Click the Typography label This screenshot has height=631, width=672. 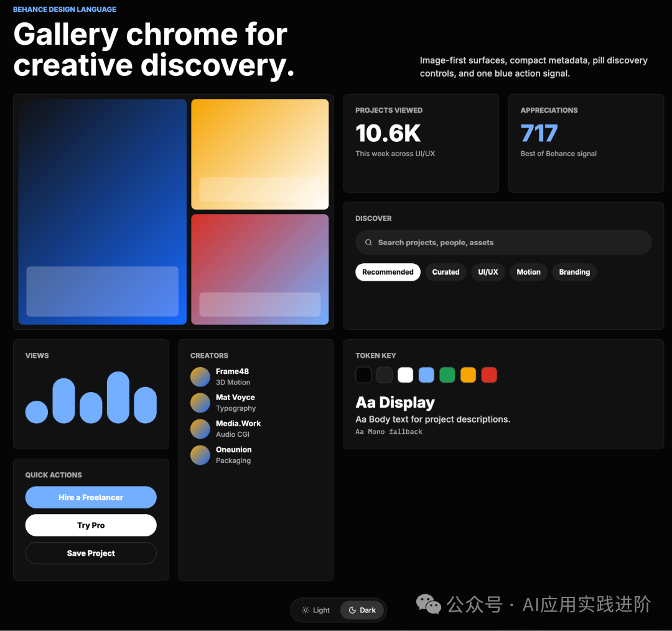236,408
